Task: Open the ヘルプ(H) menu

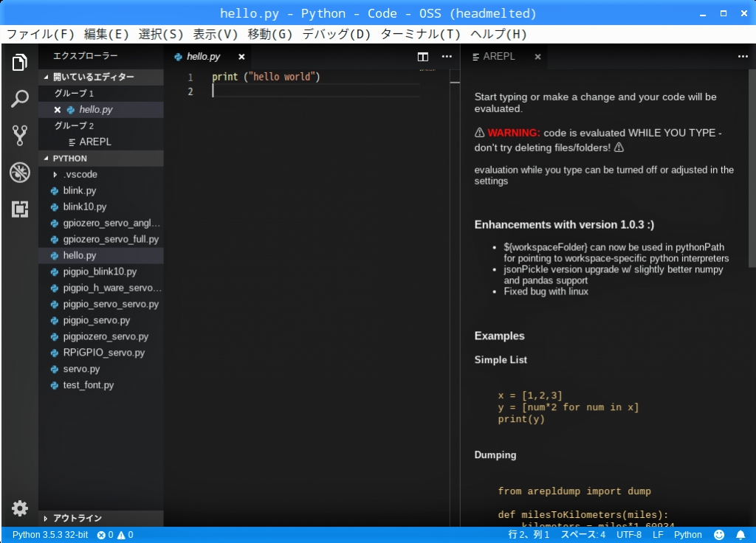Action: coord(498,34)
